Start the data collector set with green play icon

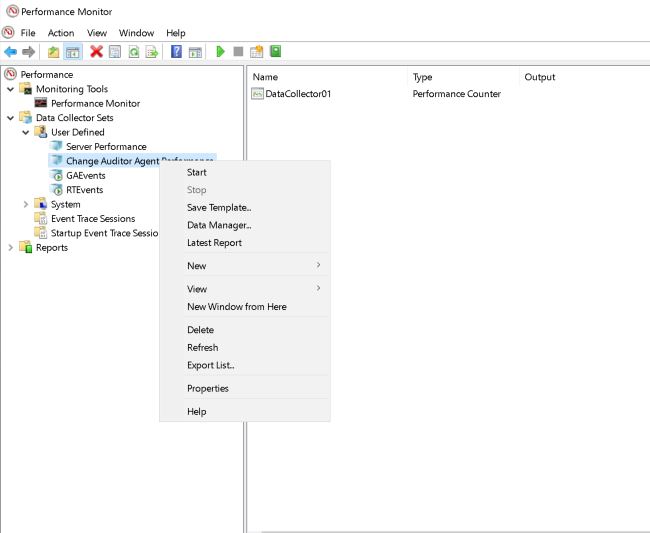[x=220, y=51]
